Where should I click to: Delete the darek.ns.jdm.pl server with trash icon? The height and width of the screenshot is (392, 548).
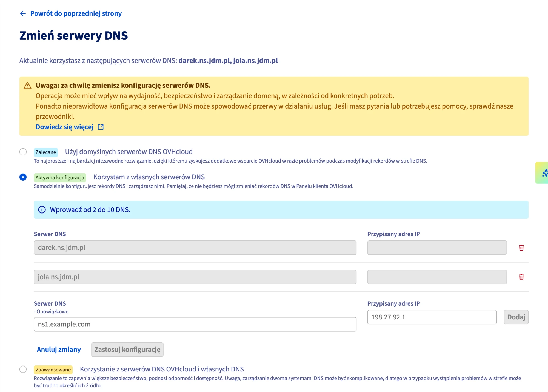coord(521,248)
